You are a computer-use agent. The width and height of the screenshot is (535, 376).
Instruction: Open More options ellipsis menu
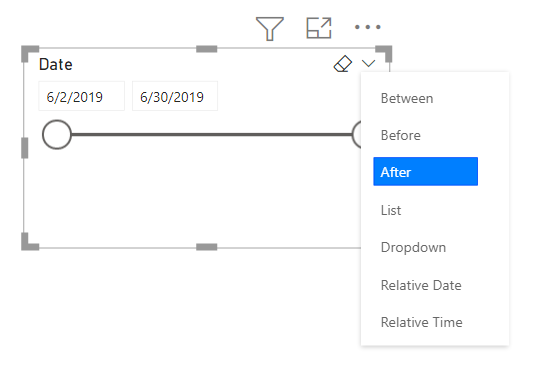pyautogui.click(x=367, y=27)
